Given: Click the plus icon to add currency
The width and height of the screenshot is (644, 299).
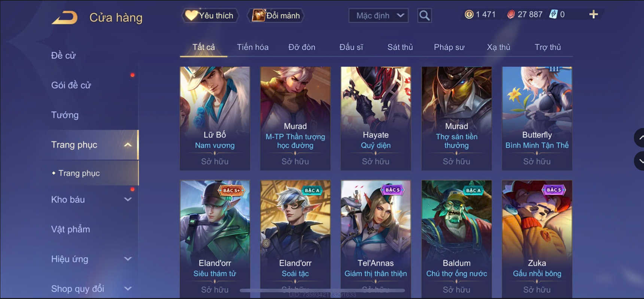Looking at the screenshot, I should pyautogui.click(x=593, y=15).
